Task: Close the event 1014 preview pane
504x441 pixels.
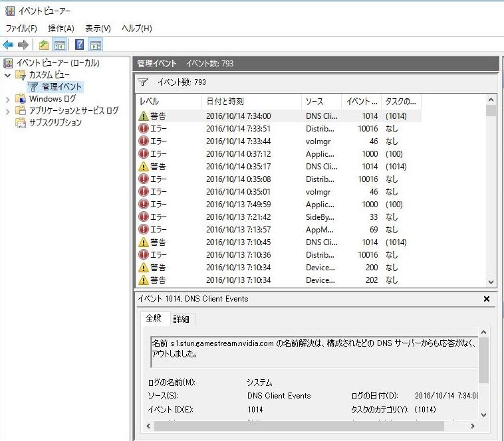Action: [487, 299]
